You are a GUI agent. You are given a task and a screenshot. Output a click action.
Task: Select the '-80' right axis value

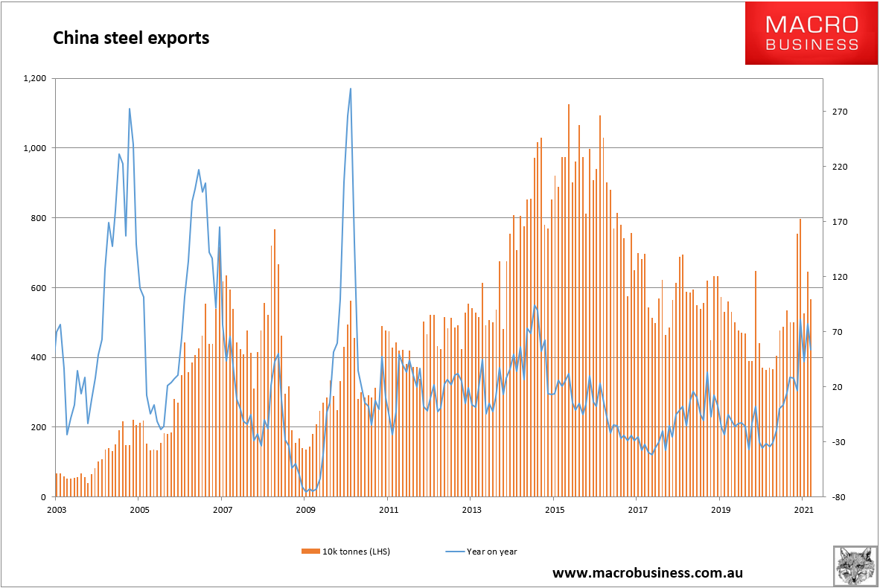[x=840, y=497]
